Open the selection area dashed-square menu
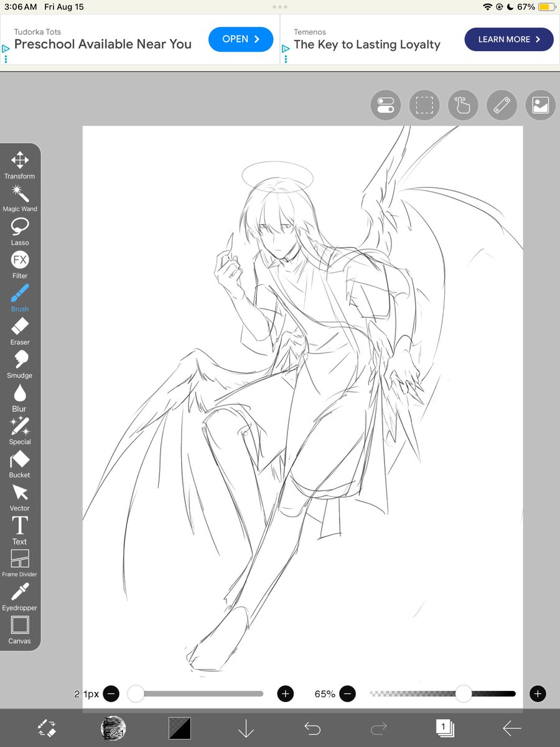 pos(424,105)
